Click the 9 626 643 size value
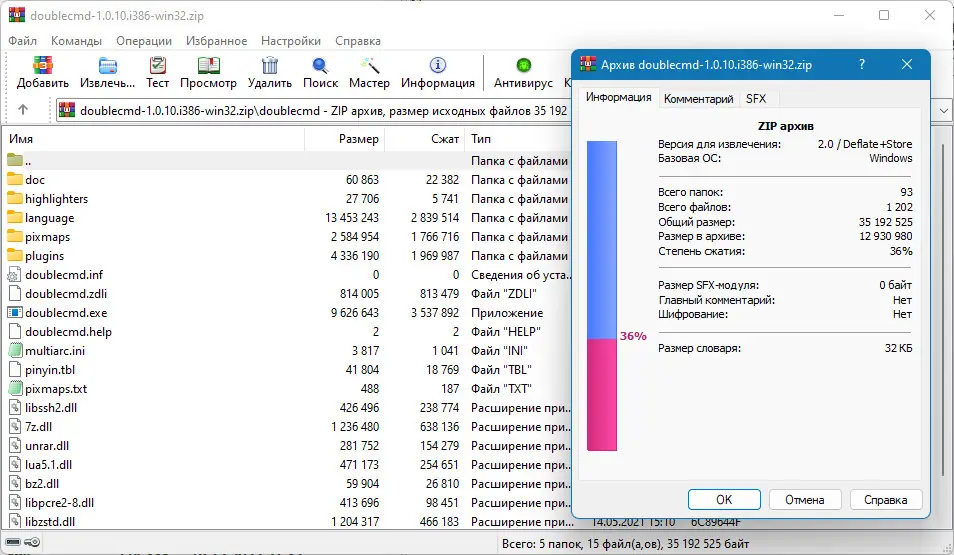 [x=355, y=312]
